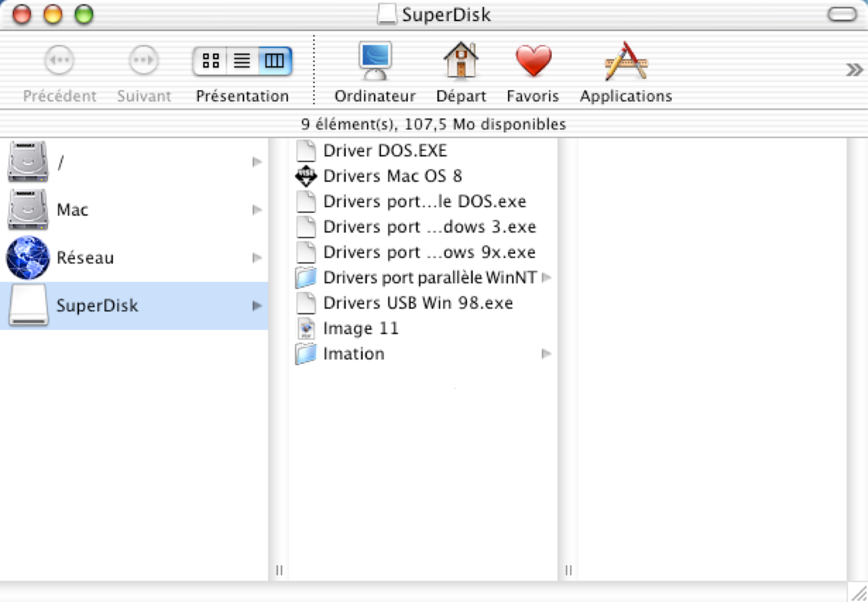The width and height of the screenshot is (868, 602).
Task: Go to Départ home icon
Action: (461, 60)
